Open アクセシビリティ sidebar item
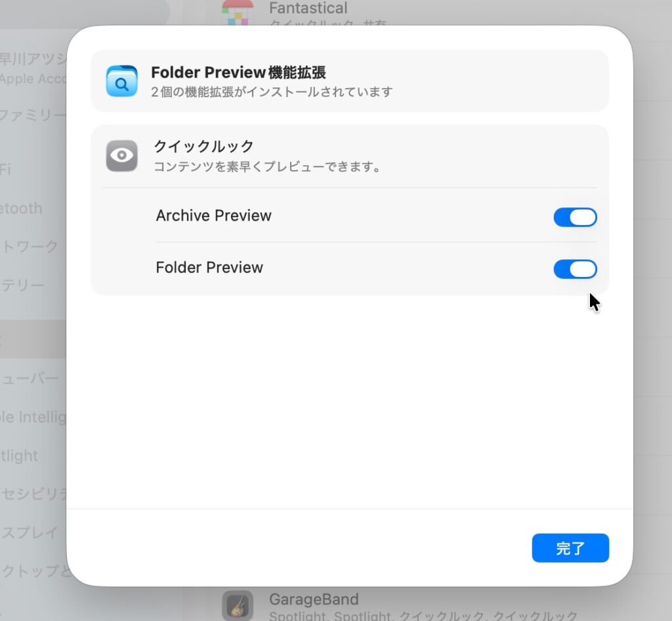 (33, 494)
